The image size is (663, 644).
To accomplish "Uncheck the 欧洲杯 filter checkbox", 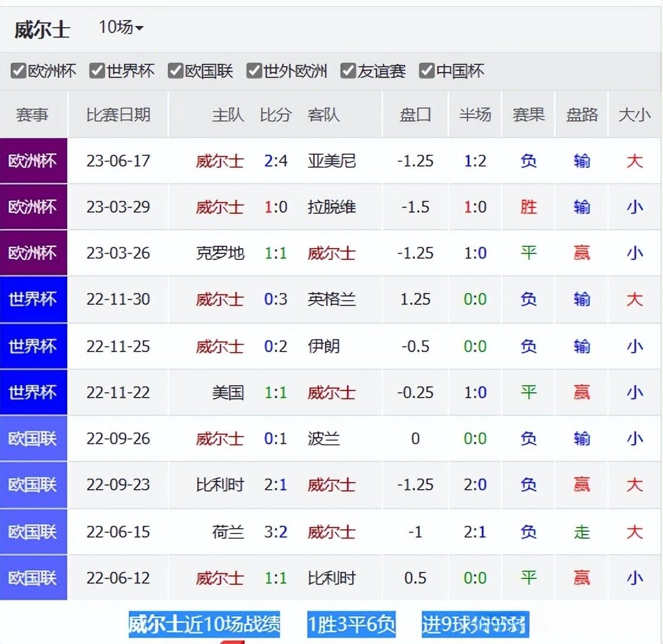I will pos(18,71).
